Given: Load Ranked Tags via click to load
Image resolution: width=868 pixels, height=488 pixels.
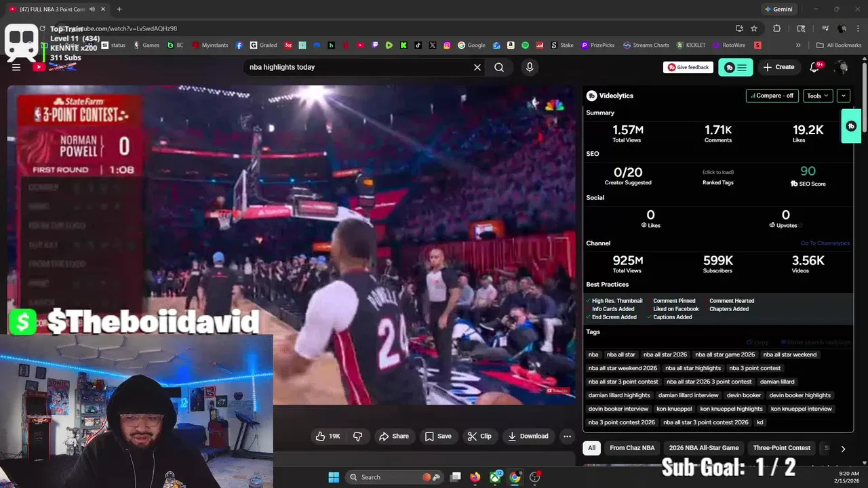Looking at the screenshot, I should pyautogui.click(x=718, y=172).
